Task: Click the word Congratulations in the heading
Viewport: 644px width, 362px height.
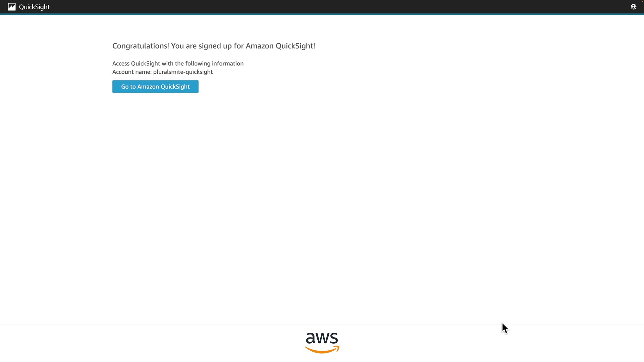Action: (x=140, y=46)
